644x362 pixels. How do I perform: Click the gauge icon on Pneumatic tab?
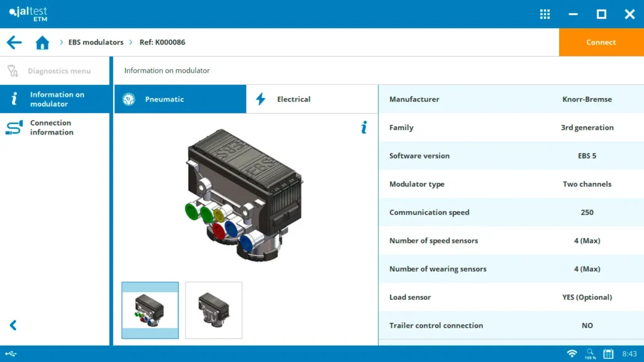pyautogui.click(x=128, y=99)
